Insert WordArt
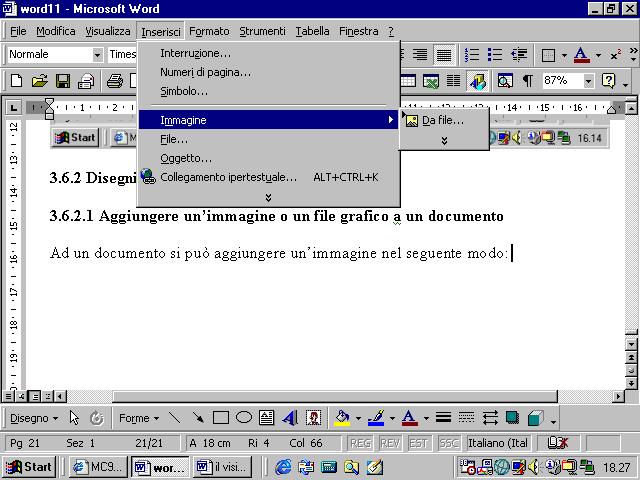 coord(290,418)
